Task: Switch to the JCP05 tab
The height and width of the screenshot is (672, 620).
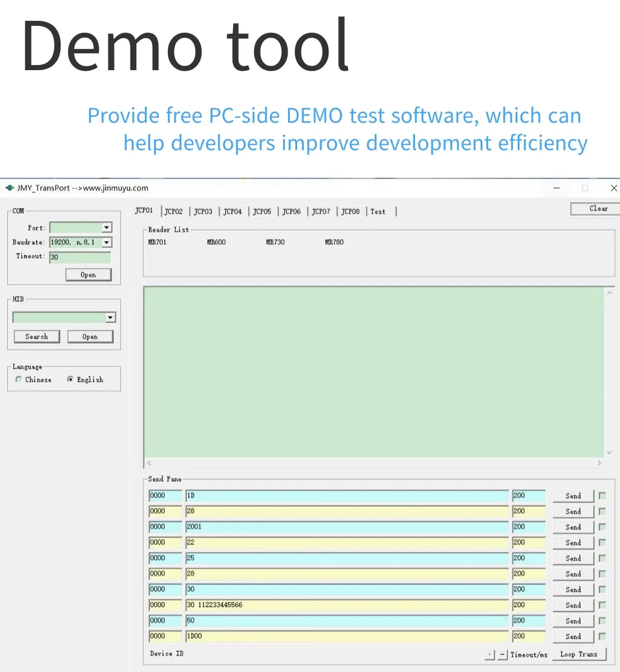Action: coord(262,211)
